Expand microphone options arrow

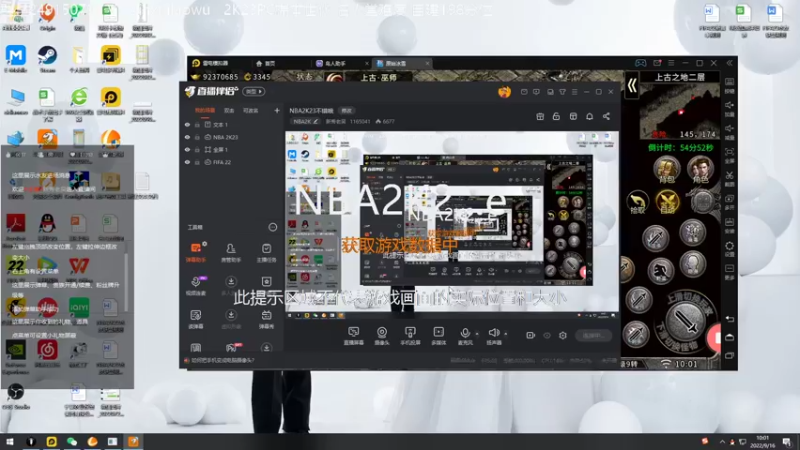click(477, 334)
